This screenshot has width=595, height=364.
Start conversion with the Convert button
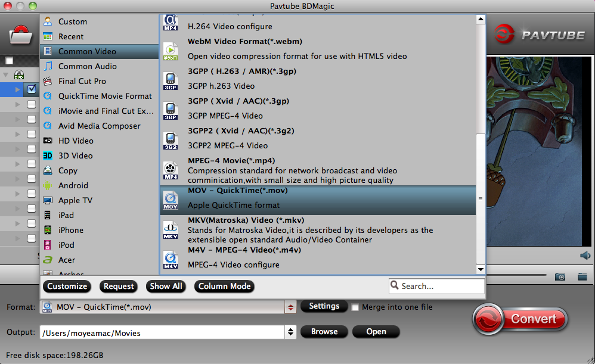click(520, 319)
